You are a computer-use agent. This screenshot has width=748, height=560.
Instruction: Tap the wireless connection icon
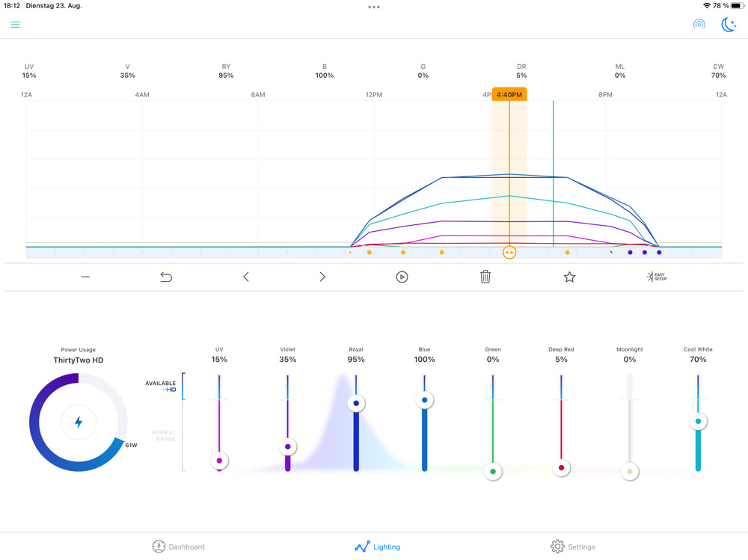(x=699, y=25)
